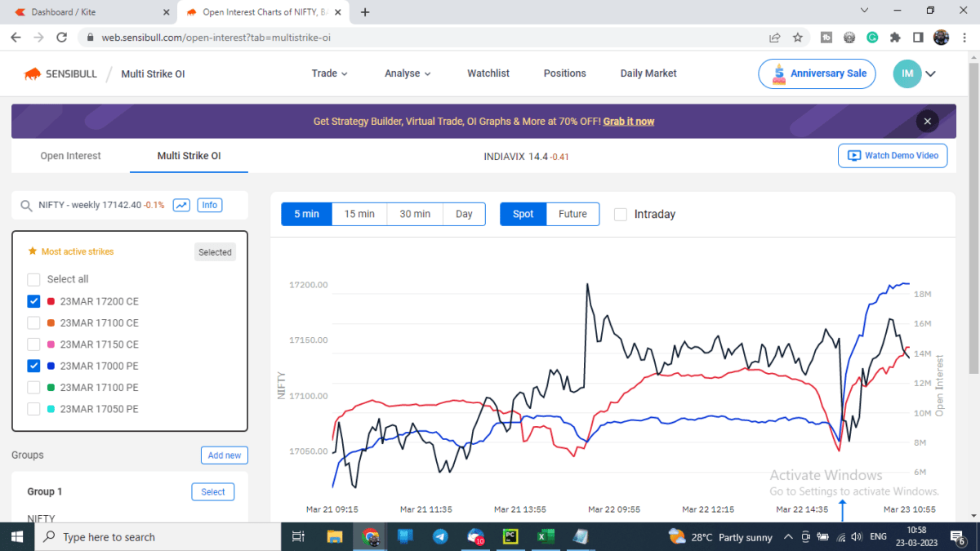The height and width of the screenshot is (551, 980).
Task: Click Add new beside Groups
Action: [x=224, y=455]
